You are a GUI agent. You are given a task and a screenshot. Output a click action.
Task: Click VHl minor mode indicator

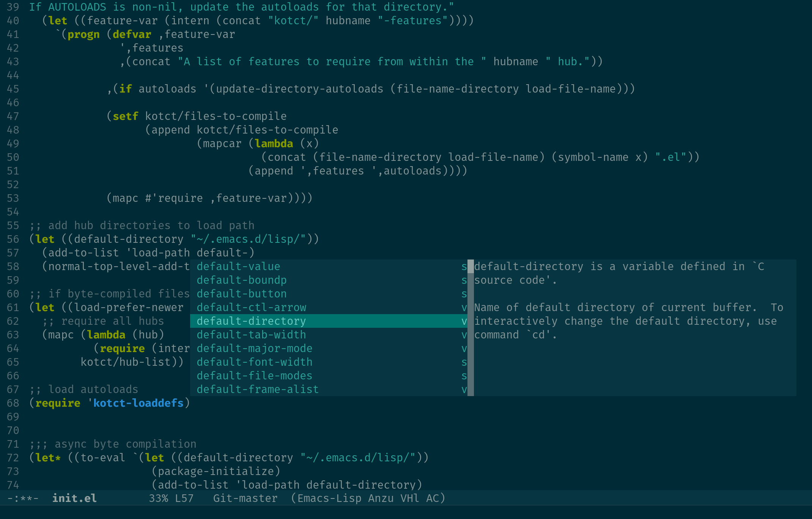click(410, 498)
